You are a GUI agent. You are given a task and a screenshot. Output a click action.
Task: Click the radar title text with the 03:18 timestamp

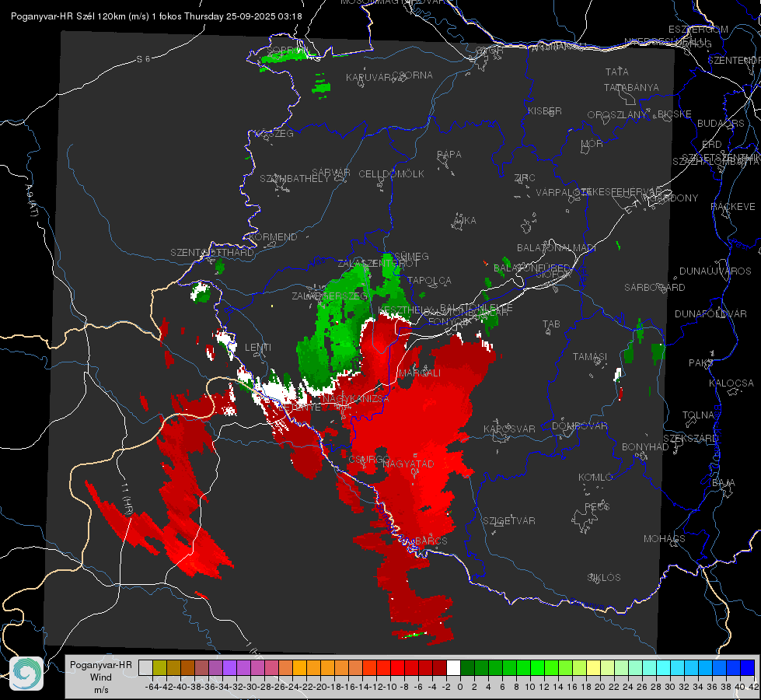click(156, 16)
